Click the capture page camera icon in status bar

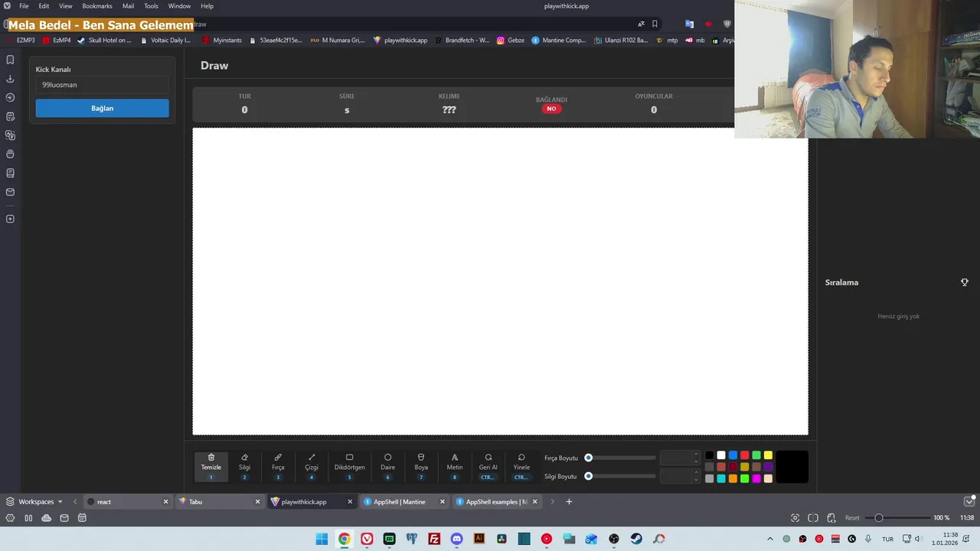tap(795, 518)
